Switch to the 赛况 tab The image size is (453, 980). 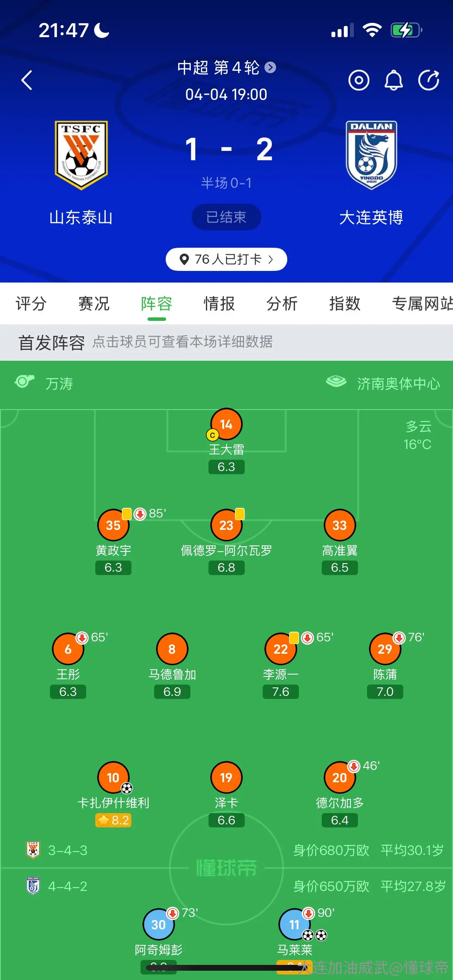click(x=94, y=303)
